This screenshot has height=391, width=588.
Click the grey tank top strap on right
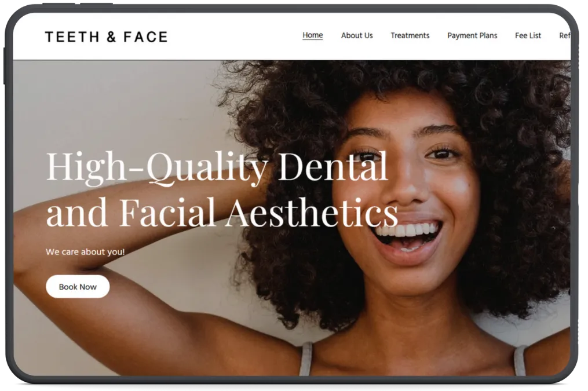520,360
